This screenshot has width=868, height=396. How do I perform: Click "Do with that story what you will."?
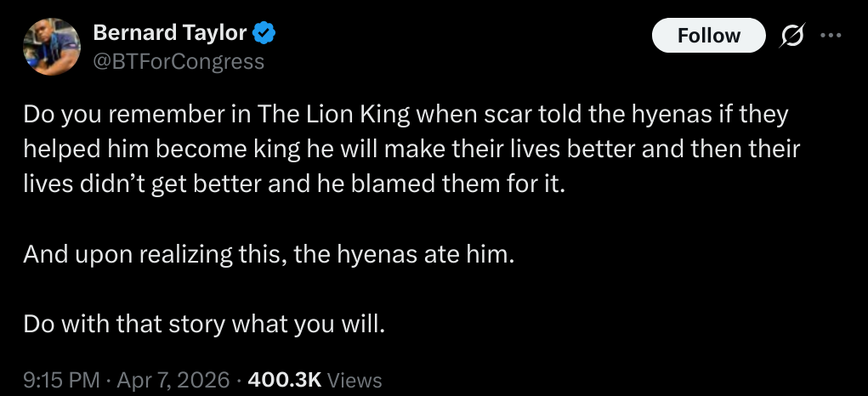(x=204, y=324)
